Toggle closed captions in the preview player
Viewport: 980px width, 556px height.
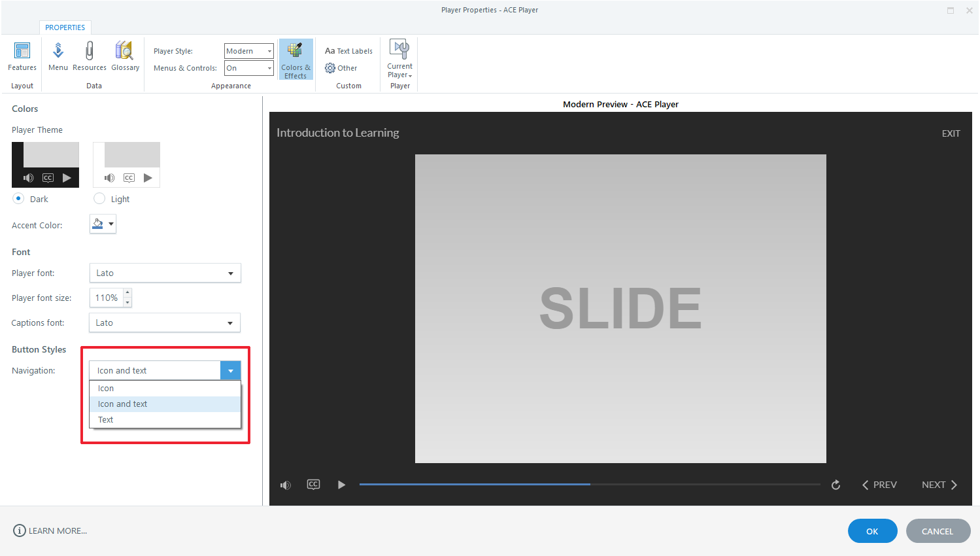[x=313, y=485]
